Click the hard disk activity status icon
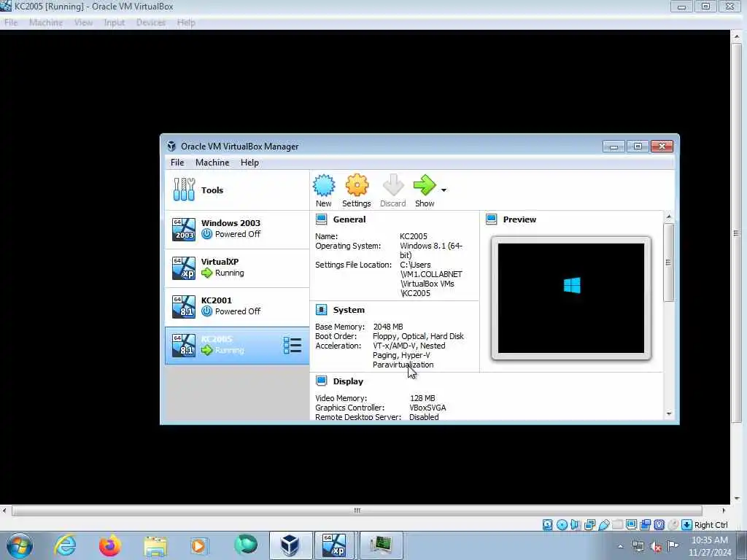 click(548, 525)
